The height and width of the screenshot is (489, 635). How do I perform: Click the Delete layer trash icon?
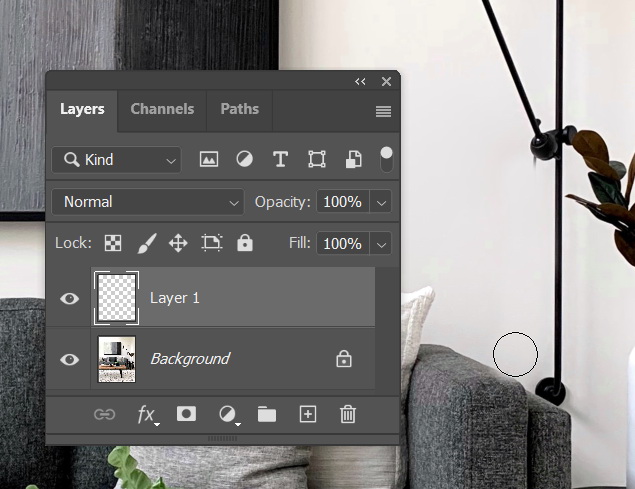pyautogui.click(x=348, y=414)
